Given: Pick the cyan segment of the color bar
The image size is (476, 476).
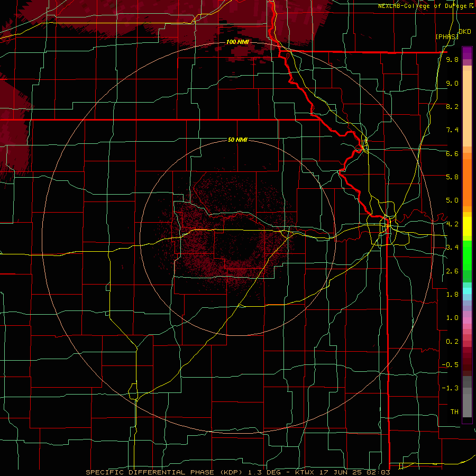Looking at the screenshot, I should point(467,291).
